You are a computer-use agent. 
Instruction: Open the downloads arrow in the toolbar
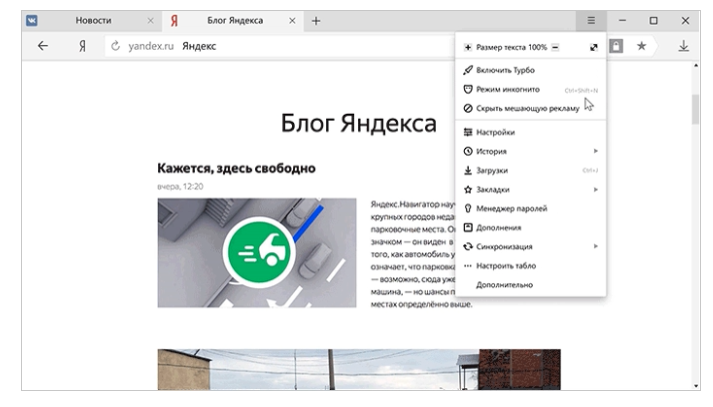[x=683, y=46]
